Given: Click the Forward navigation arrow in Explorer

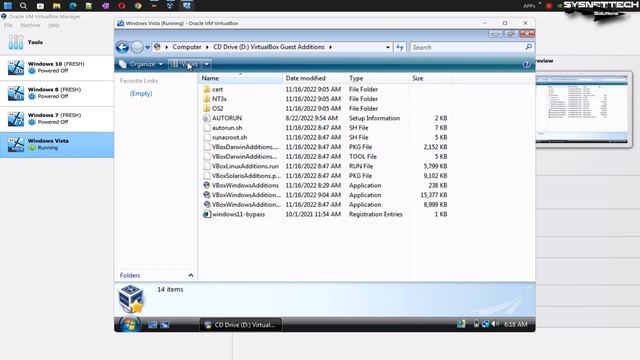Looking at the screenshot, I should point(137,47).
